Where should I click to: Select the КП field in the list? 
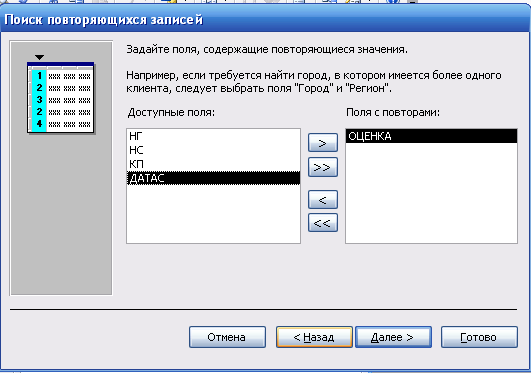click(x=213, y=164)
